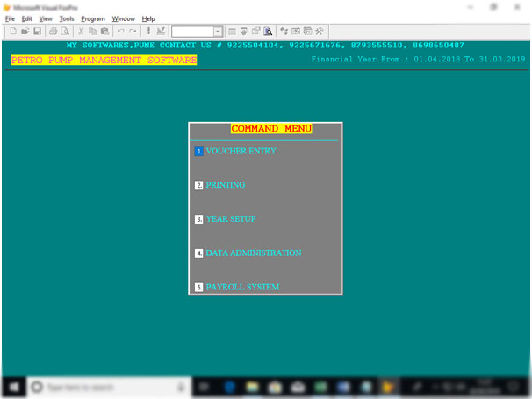This screenshot has width=532, height=399.
Task: Click the Print toolbar icon
Action: pyautogui.click(x=53, y=32)
